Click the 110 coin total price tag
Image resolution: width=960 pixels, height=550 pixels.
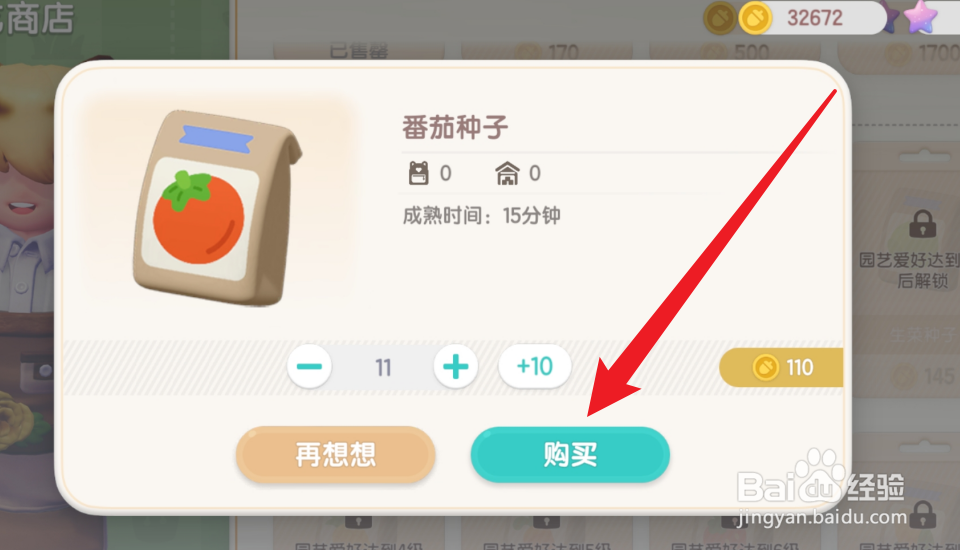click(x=782, y=367)
